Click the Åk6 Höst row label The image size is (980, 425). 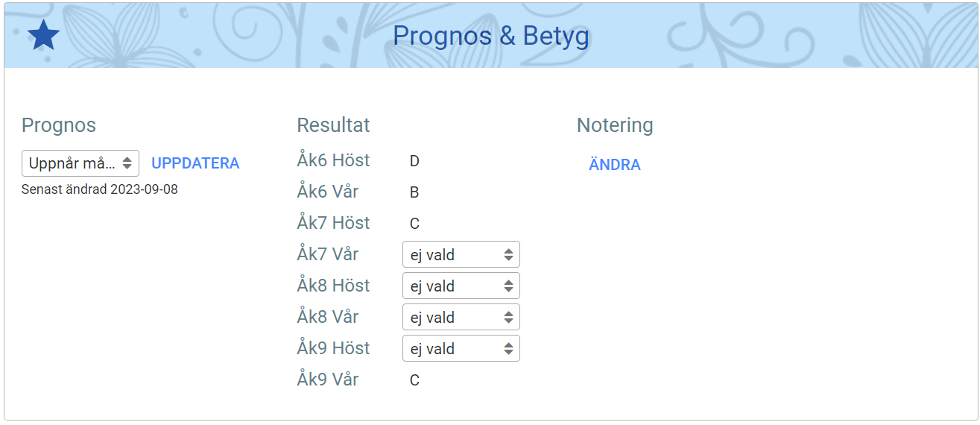pos(333,160)
